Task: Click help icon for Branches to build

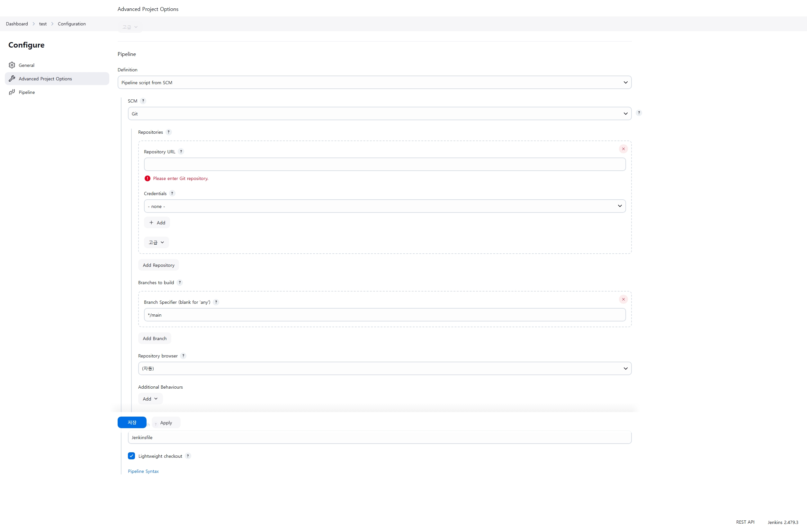Action: 180,282
